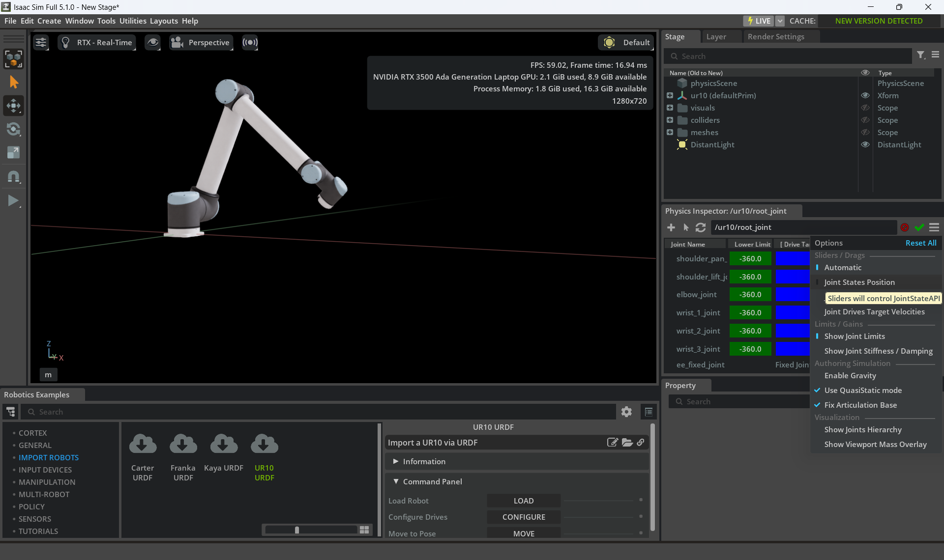Toggle Use QuasiStatic mode option

pos(863,391)
